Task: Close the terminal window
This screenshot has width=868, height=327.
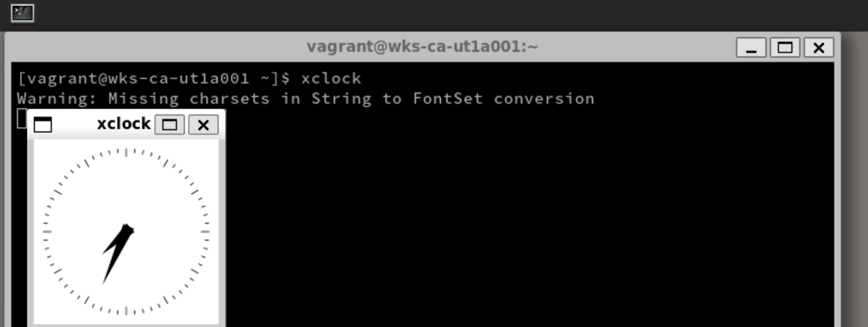Action: coord(818,48)
